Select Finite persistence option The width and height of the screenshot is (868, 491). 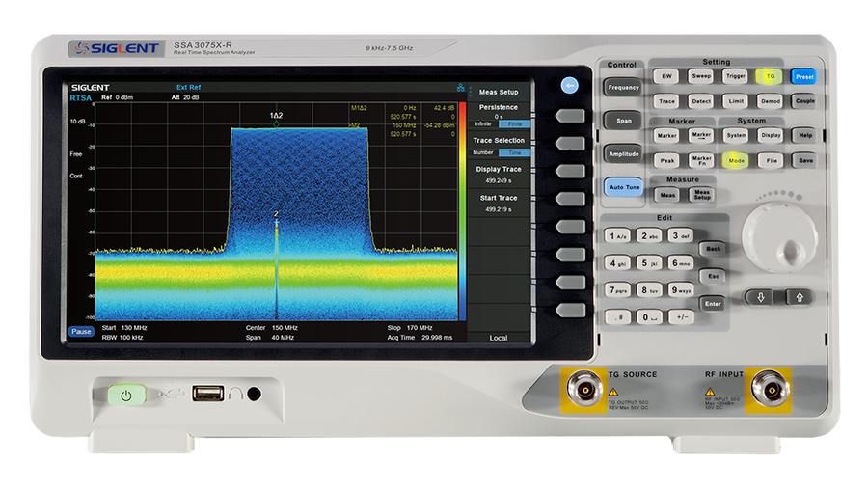515,124
